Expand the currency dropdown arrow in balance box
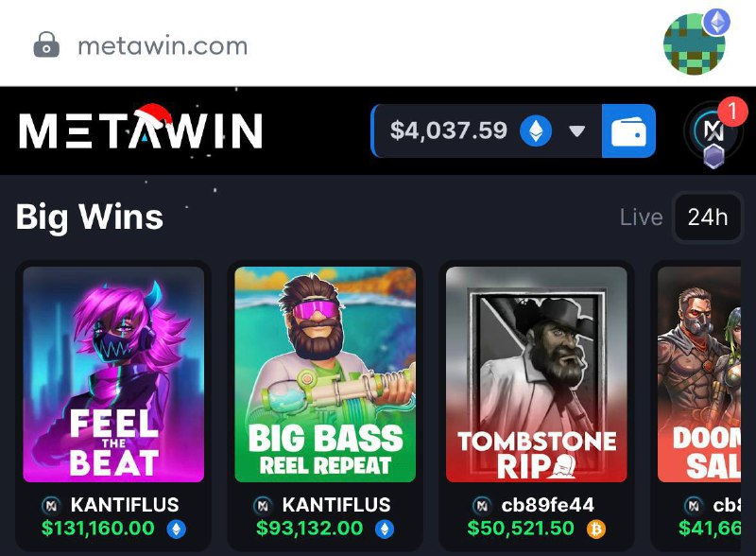 pos(576,131)
